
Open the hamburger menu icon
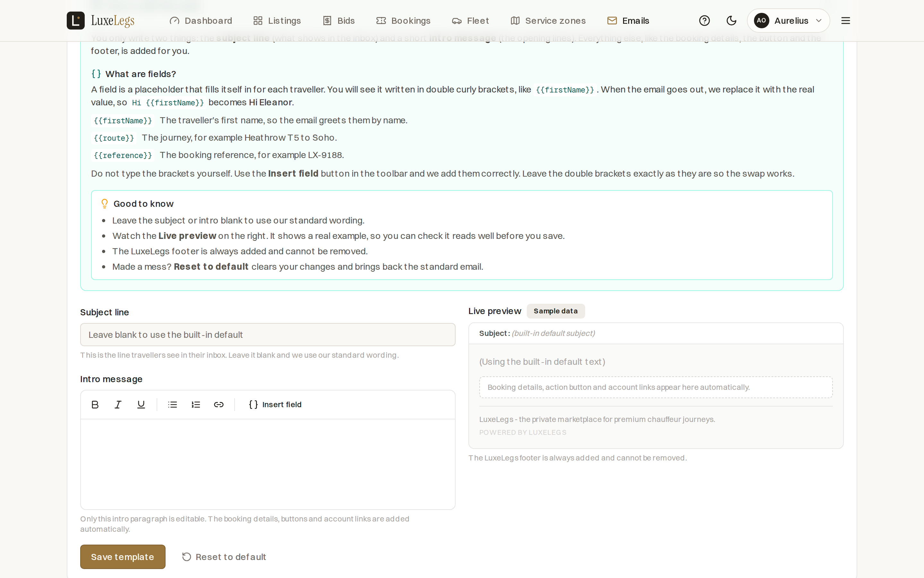click(x=846, y=21)
